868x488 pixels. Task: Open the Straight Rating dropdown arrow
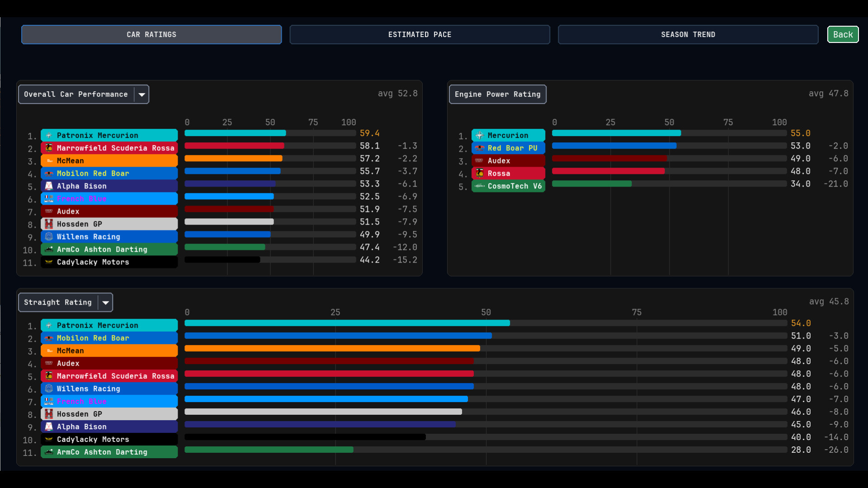[105, 302]
